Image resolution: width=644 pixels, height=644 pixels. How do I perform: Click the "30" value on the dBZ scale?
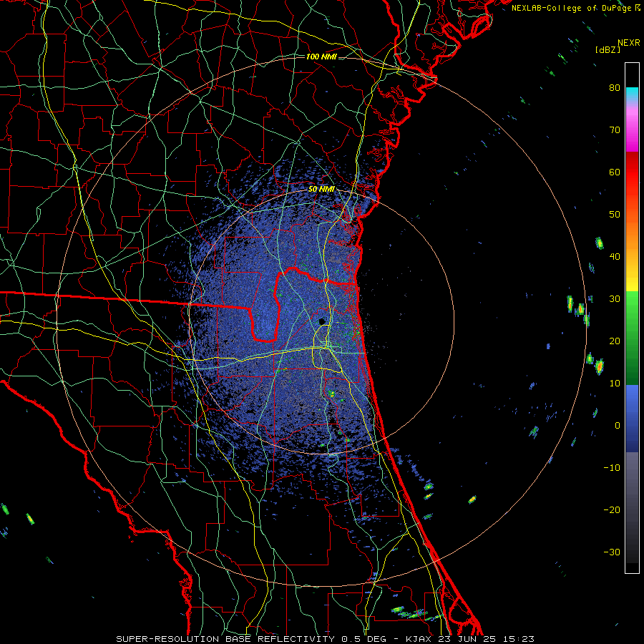(x=615, y=298)
